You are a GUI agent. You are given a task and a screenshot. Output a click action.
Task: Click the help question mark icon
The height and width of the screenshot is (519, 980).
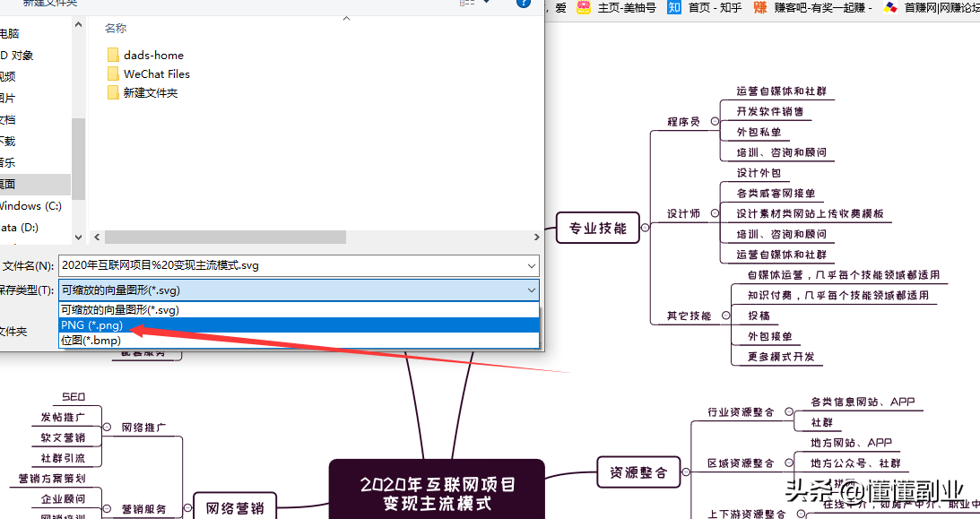pyautogui.click(x=524, y=3)
